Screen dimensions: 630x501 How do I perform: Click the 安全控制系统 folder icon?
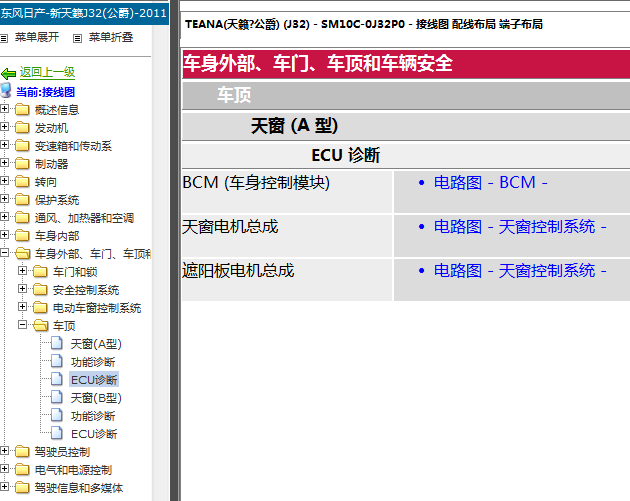(x=40, y=289)
